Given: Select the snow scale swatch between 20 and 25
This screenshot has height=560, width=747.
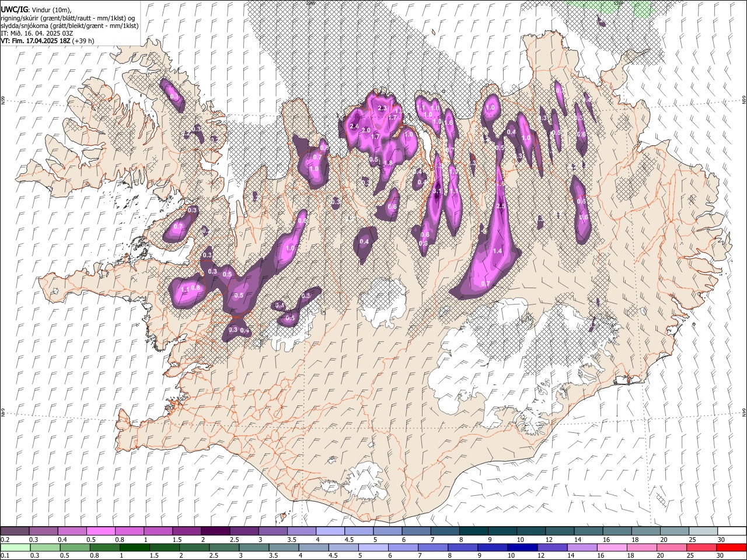Looking at the screenshot, I should coord(674,531).
